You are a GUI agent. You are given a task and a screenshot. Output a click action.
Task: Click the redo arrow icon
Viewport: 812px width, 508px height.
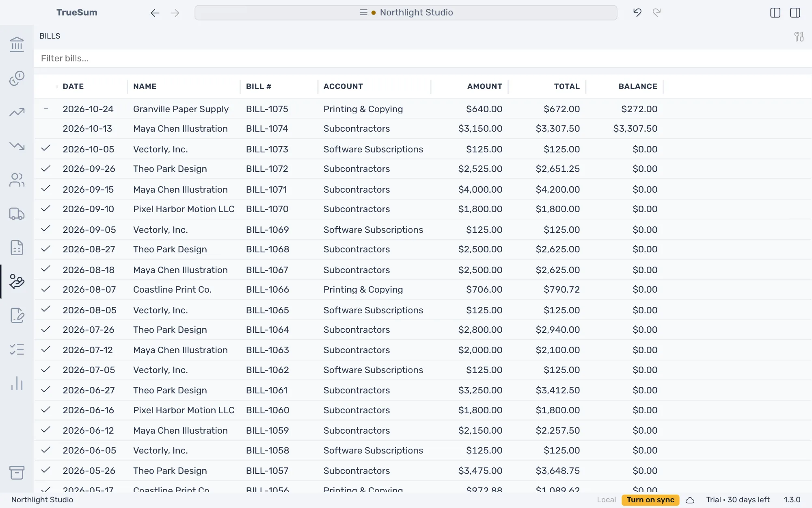click(657, 13)
